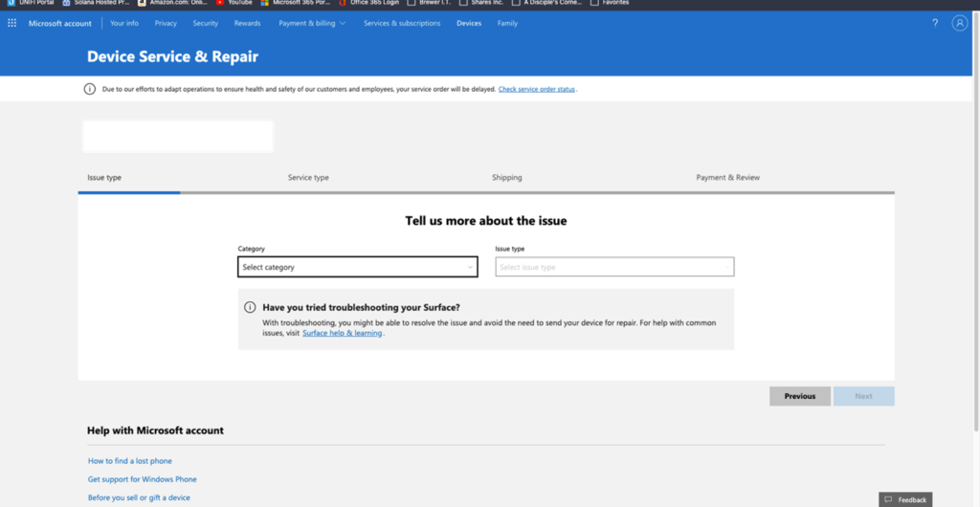
Task: Open the Office 365 Login bookmark
Action: point(368,3)
